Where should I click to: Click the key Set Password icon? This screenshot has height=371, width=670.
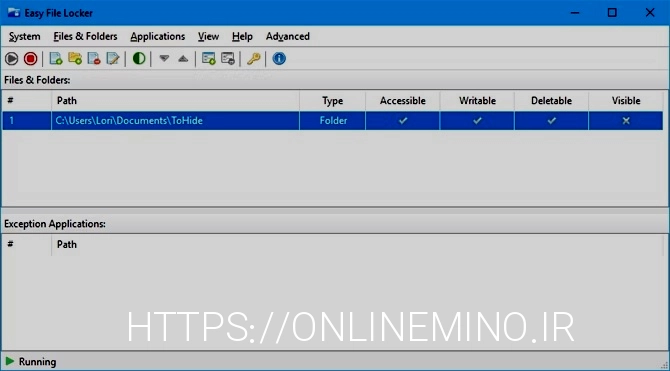[253, 59]
